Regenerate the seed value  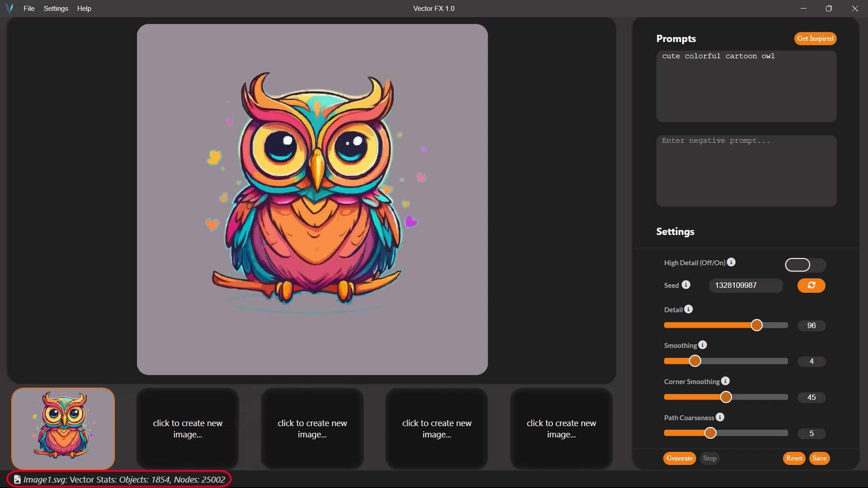811,286
